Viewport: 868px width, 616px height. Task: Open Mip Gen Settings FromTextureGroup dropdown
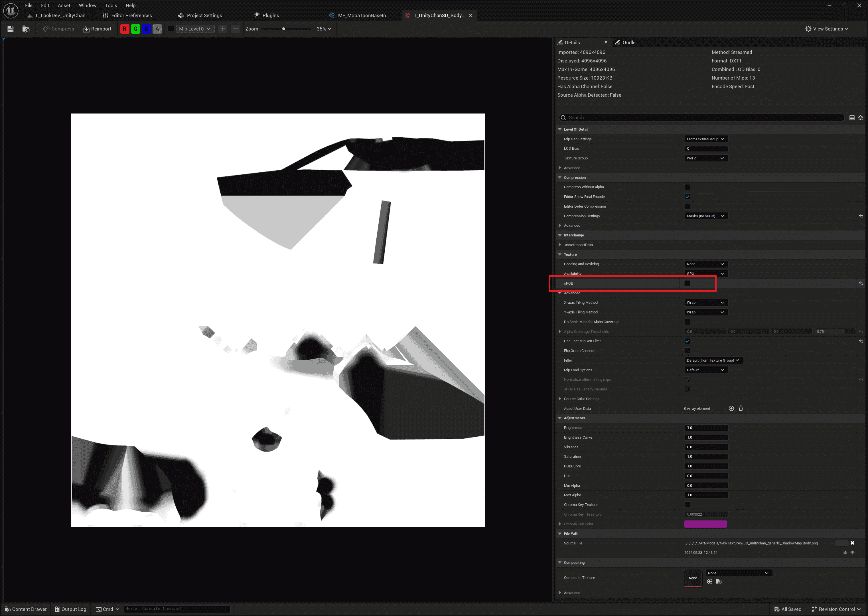point(706,139)
